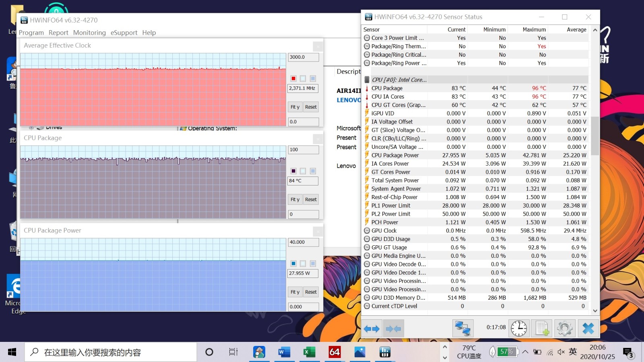This screenshot has height=362, width=644.
Task: Click the Current column header
Action: [x=447, y=30]
